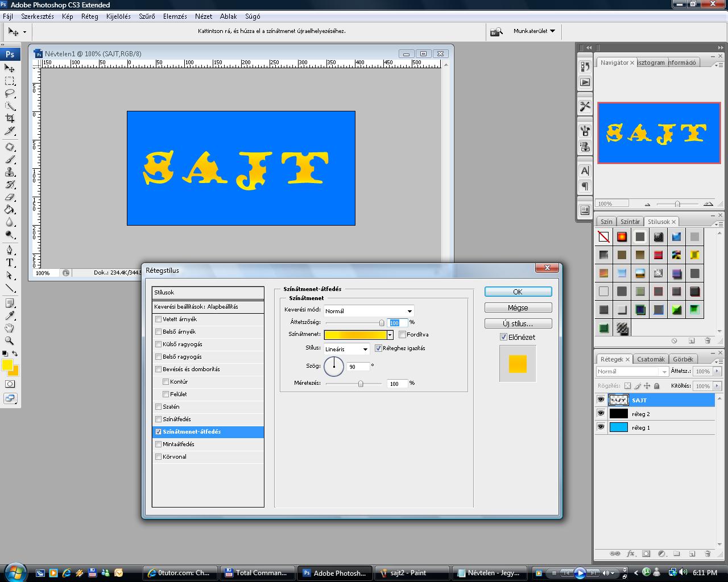Expand the Munkaterület workspace dropdown
The height and width of the screenshot is (582, 728).
pyautogui.click(x=534, y=31)
